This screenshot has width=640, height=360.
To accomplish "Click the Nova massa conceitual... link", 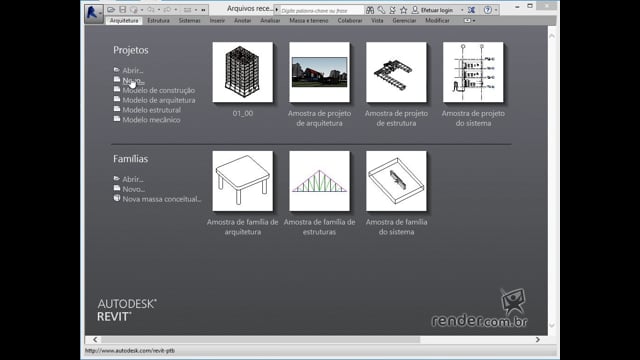I will point(162,199).
